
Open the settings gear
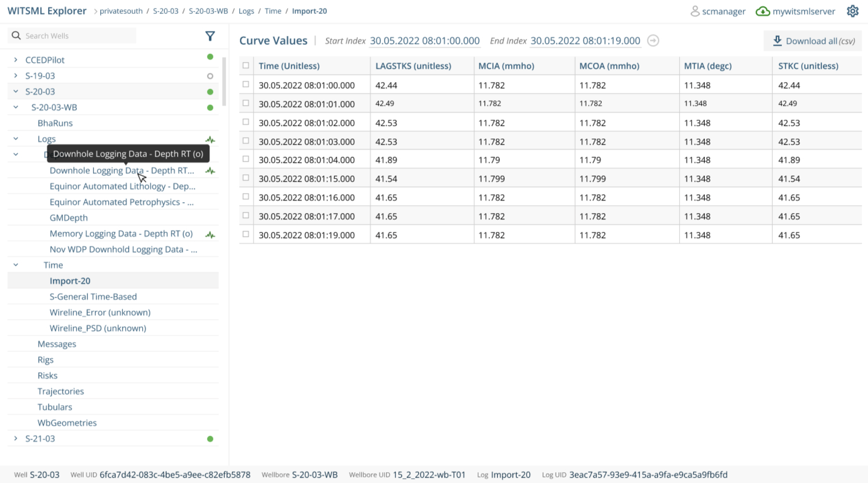(853, 11)
